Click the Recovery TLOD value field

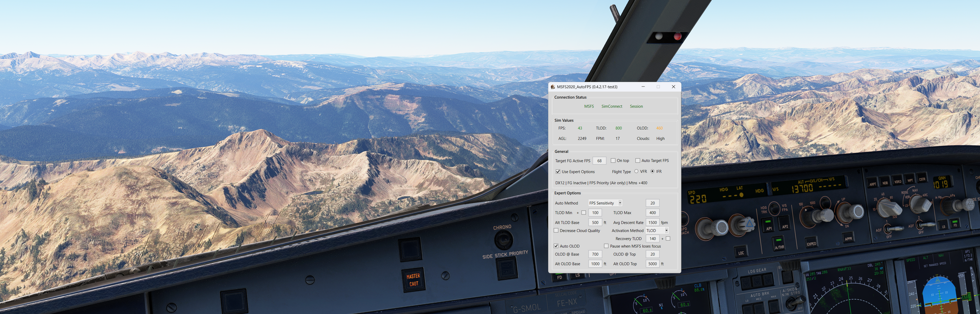tap(653, 238)
